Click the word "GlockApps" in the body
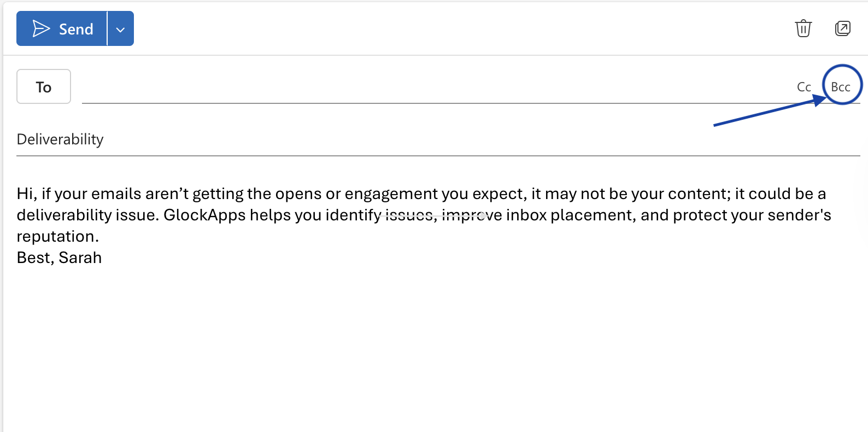 tap(204, 215)
